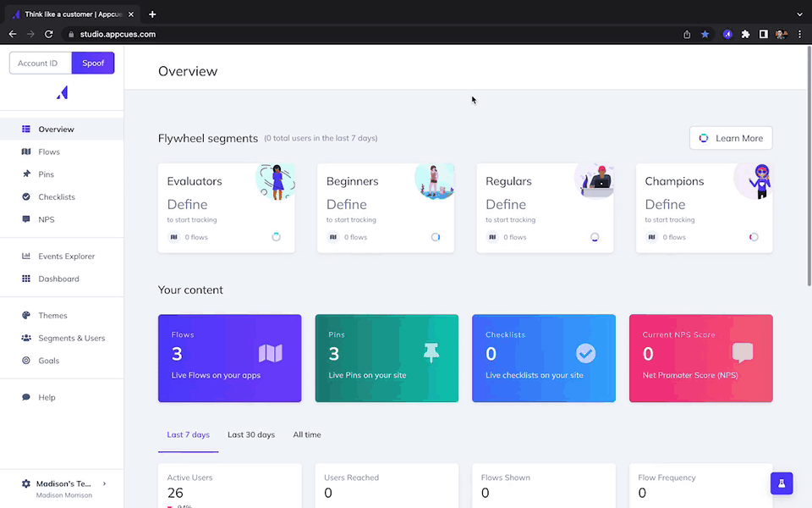Open a new browser tab
812x508 pixels.
pos(152,14)
